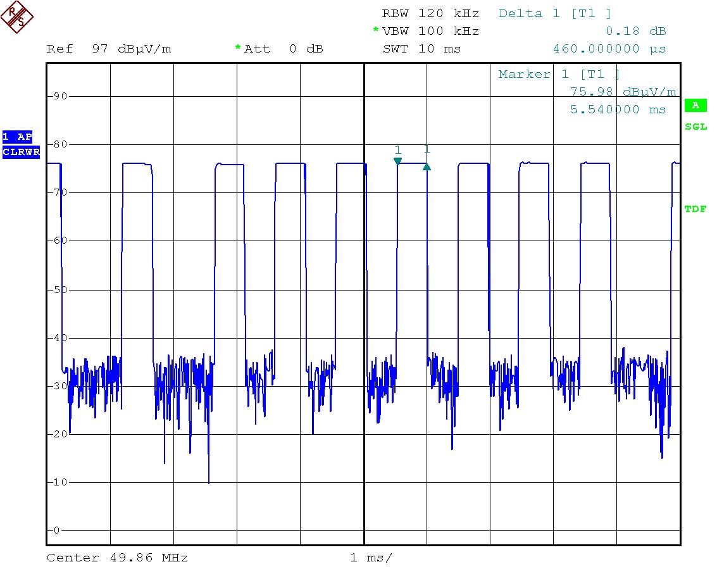
Task: Click the RBW 120 kHz setting
Action: 430,13
